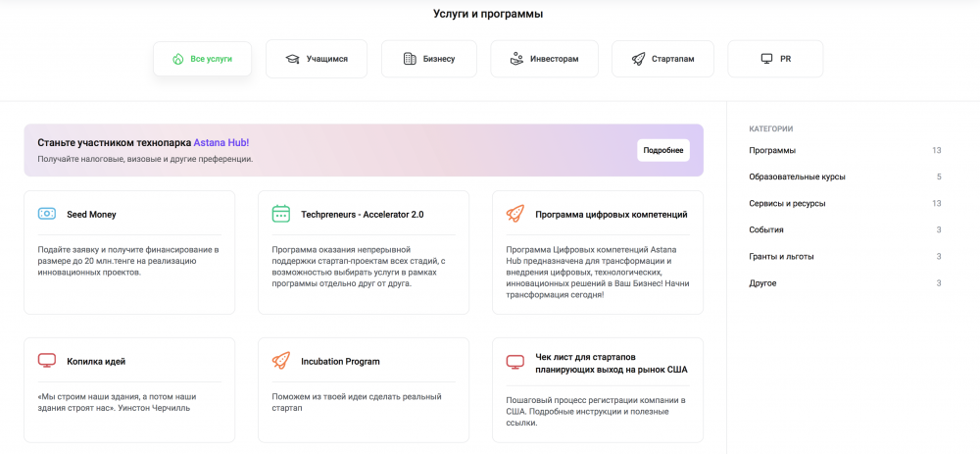Click the Techpreneurs calendar icon
This screenshot has height=454, width=980.
pos(280,214)
